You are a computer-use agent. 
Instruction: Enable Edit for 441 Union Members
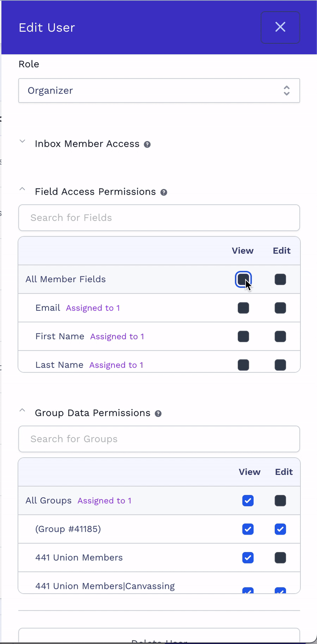[280, 558]
